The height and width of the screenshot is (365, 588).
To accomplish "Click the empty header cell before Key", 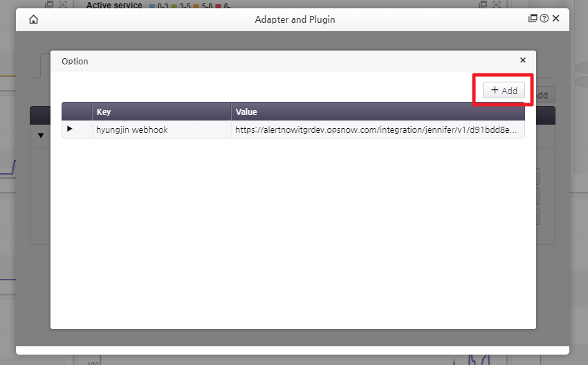I will 77,112.
